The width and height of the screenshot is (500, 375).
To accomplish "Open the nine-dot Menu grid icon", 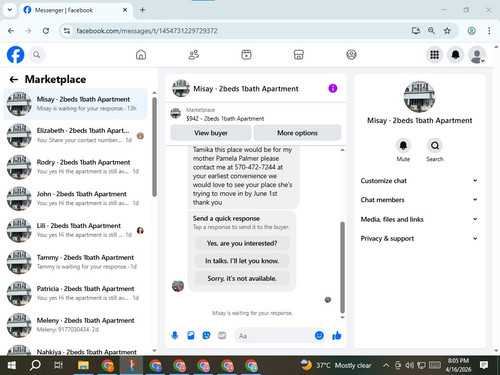I will point(434,55).
